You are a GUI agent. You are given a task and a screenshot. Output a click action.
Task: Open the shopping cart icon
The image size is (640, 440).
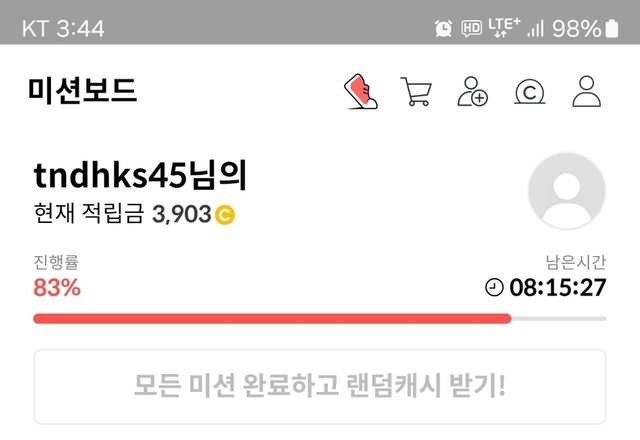416,91
